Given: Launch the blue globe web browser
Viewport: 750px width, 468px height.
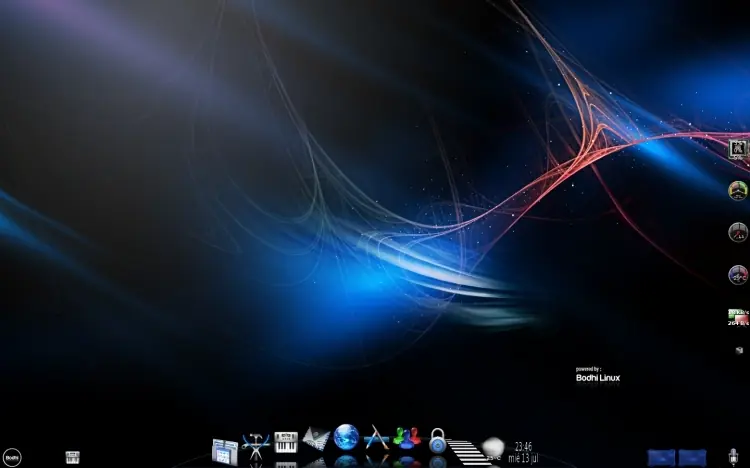Looking at the screenshot, I should 346,437.
